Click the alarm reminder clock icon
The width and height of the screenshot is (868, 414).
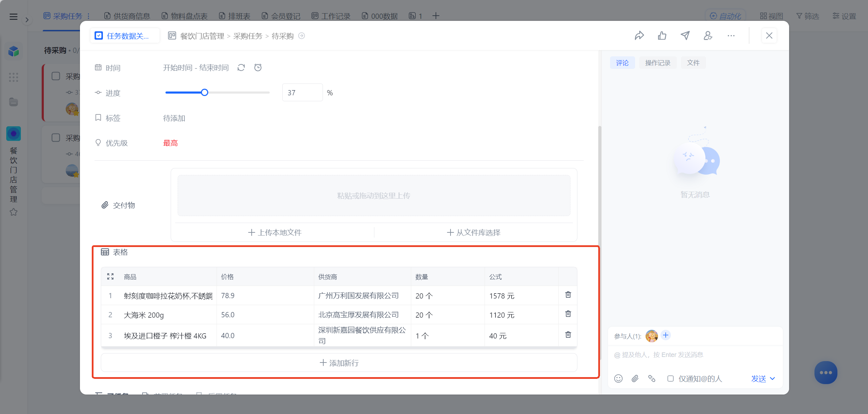pyautogui.click(x=258, y=67)
